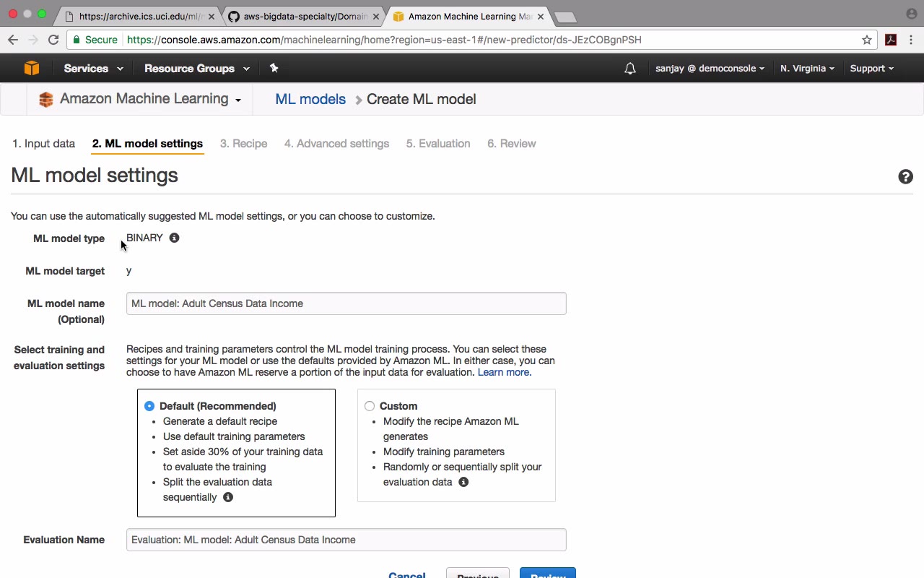Viewport: 924px width, 578px height.
Task: Expand the Services dropdown menu
Action: [93, 69]
